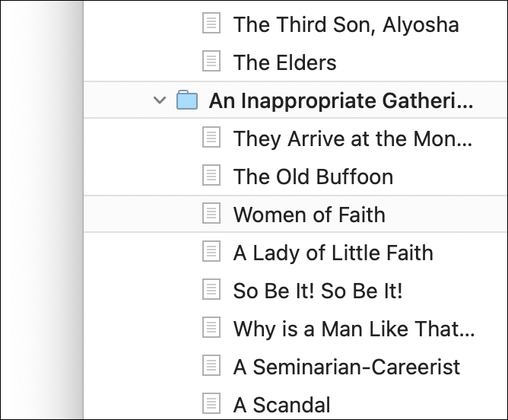508x420 pixels.
Task: Click document icon beside The Third Son, Alyosha
Action: 211,24
